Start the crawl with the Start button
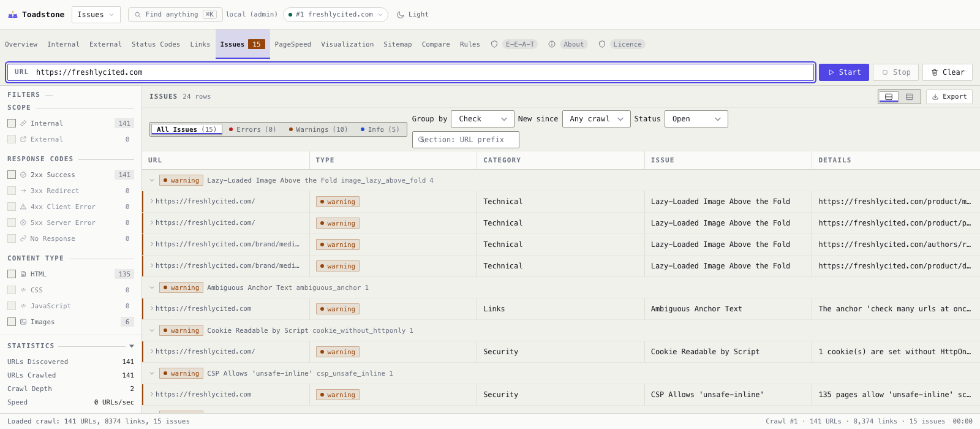The width and height of the screenshot is (980, 429). click(x=844, y=72)
